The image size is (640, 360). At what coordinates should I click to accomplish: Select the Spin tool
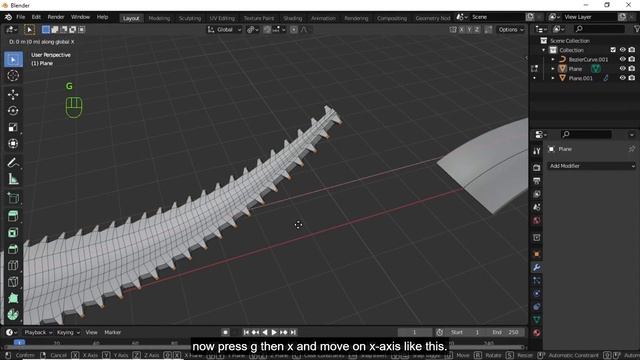(13, 315)
